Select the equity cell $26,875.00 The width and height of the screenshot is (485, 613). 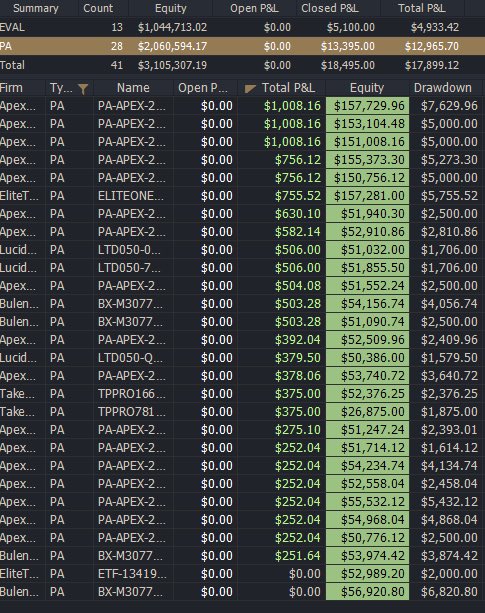click(367, 411)
